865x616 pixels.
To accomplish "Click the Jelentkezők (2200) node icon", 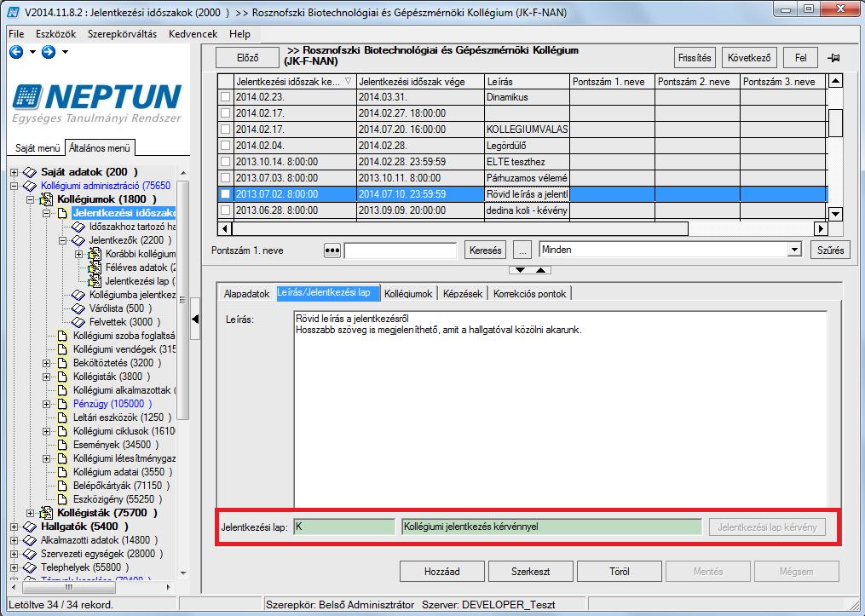I will (x=78, y=240).
